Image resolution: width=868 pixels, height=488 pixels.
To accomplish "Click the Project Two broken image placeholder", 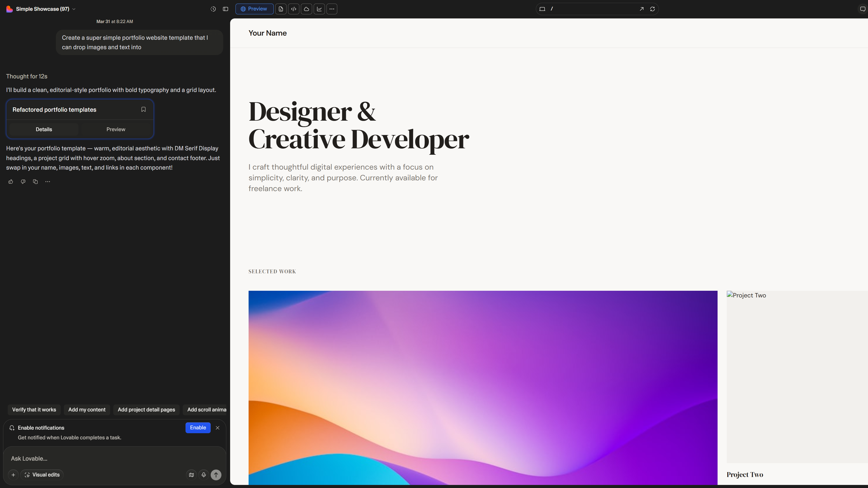I will tap(797, 377).
